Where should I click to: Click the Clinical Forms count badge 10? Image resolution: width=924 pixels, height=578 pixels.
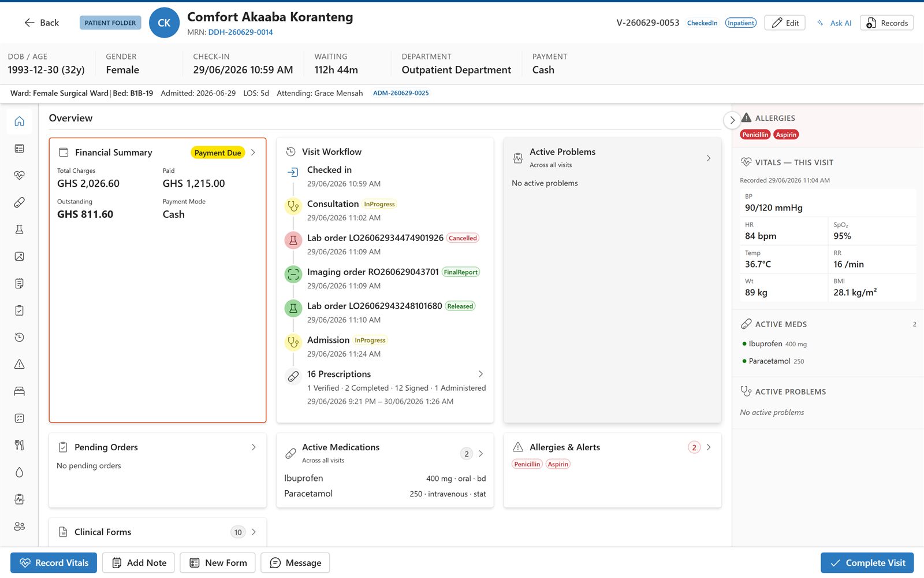click(x=238, y=532)
